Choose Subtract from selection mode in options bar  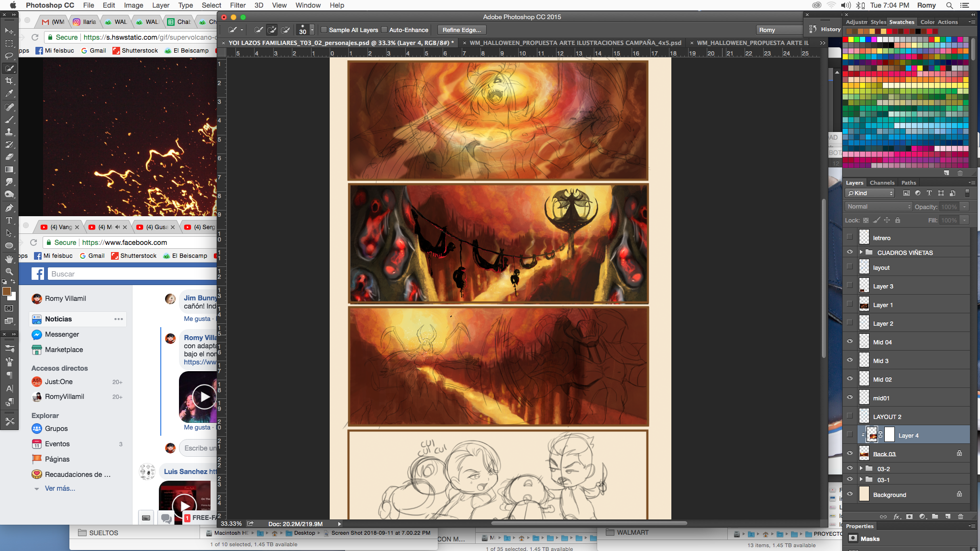click(285, 30)
